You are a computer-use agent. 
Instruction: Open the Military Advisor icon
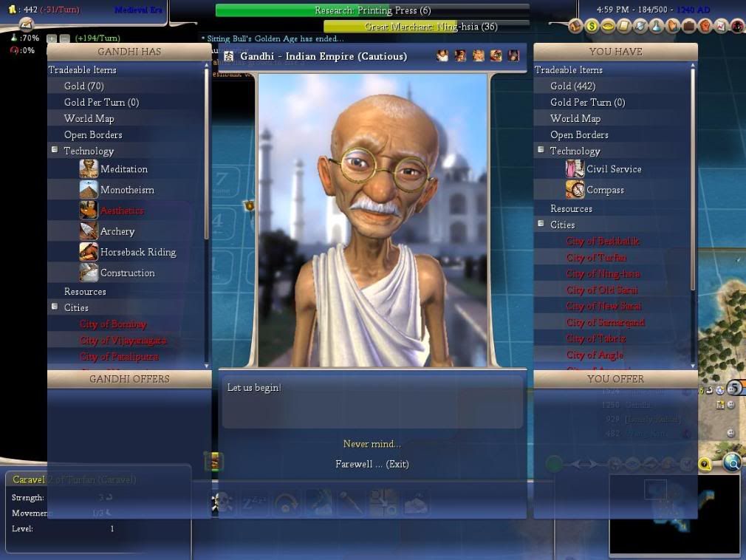[x=640, y=26]
